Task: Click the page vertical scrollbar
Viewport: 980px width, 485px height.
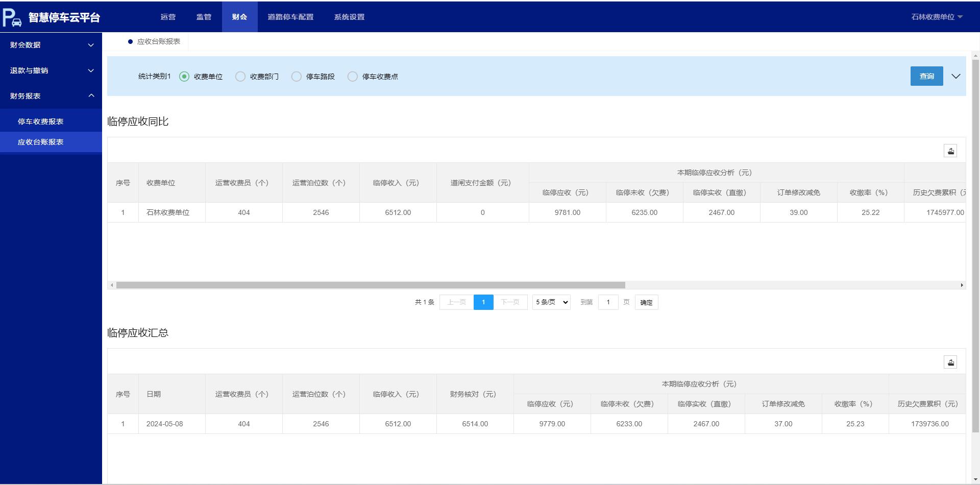Action: coord(975,245)
